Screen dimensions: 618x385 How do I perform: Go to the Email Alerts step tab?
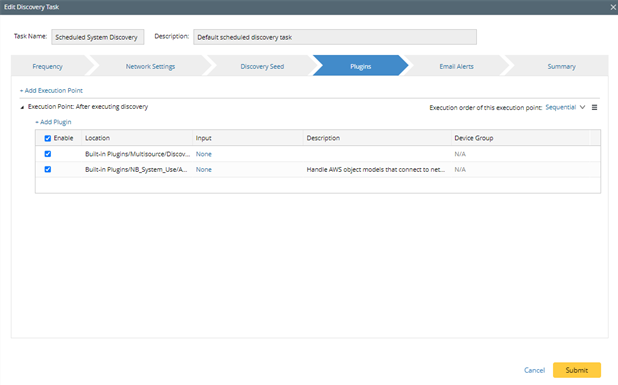[456, 66]
